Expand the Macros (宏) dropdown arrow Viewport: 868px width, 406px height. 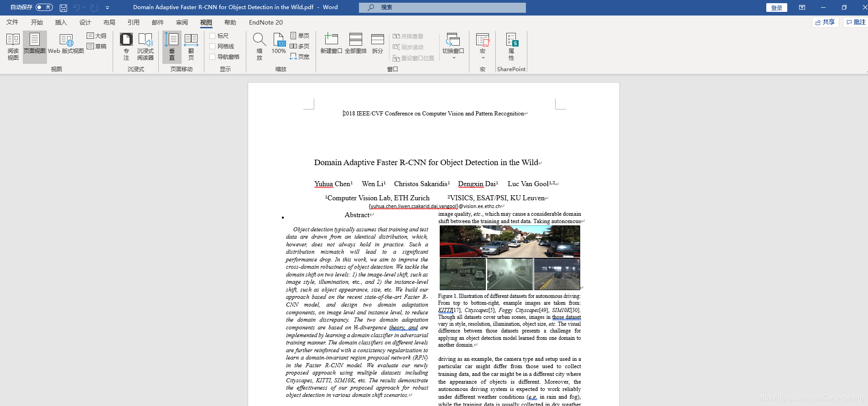(x=483, y=57)
